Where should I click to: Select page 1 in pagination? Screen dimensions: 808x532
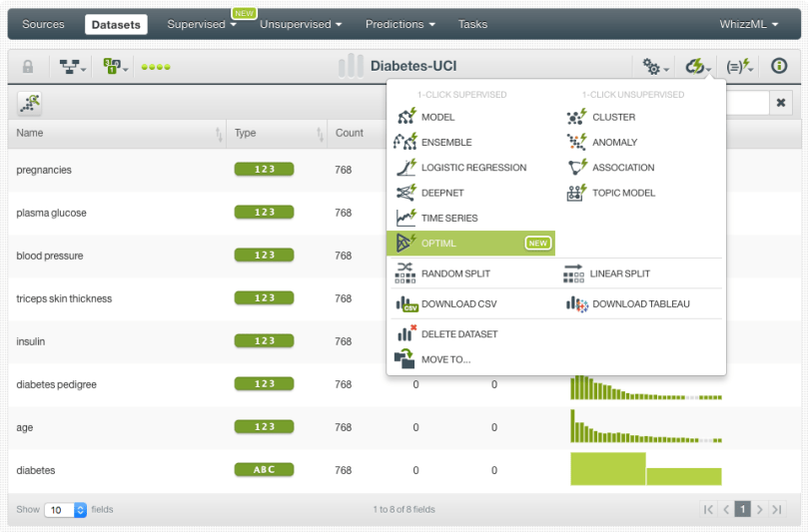(x=742, y=509)
